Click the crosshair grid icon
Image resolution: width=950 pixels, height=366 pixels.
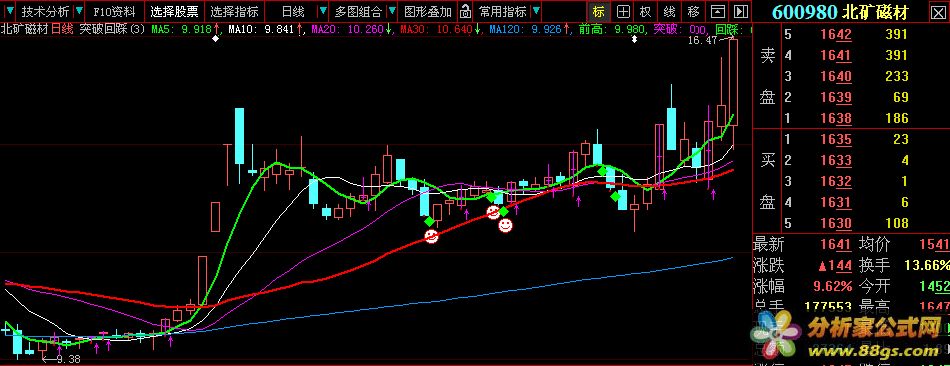[x=622, y=11]
